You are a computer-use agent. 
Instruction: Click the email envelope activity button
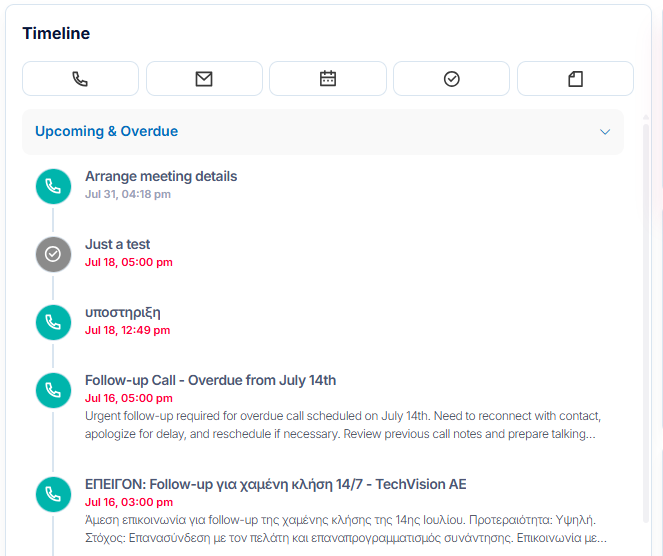pyautogui.click(x=204, y=79)
